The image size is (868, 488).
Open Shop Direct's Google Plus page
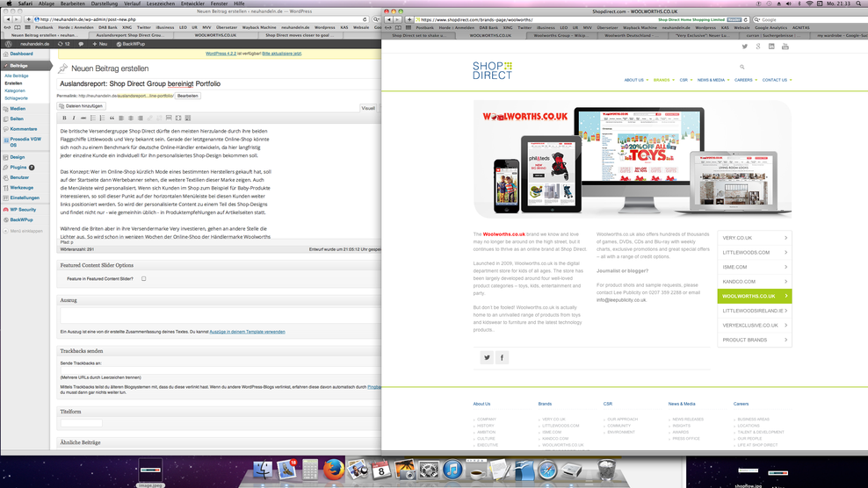point(758,47)
